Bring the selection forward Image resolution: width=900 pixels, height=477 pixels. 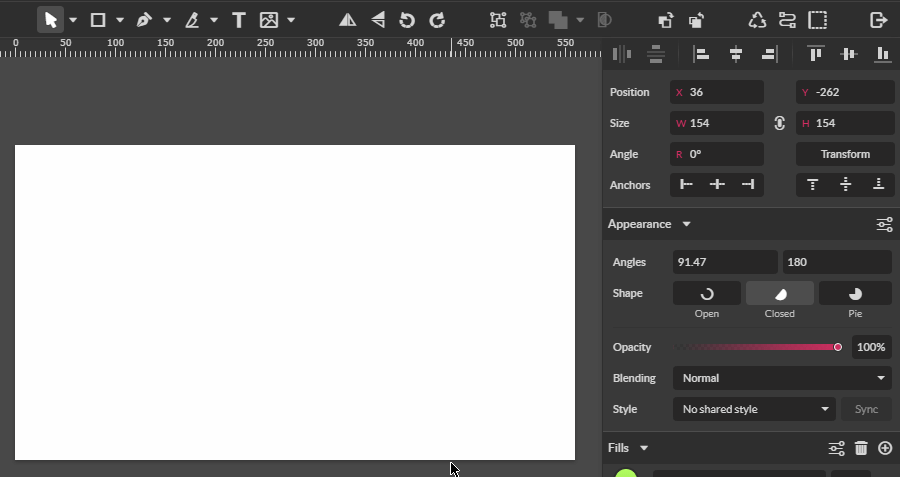click(x=666, y=20)
